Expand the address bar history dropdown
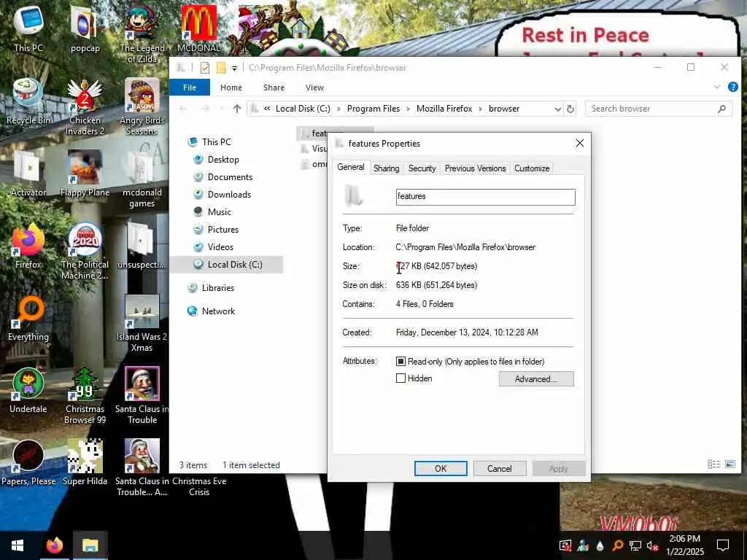Screen dimensions: 747x560 pos(557,109)
